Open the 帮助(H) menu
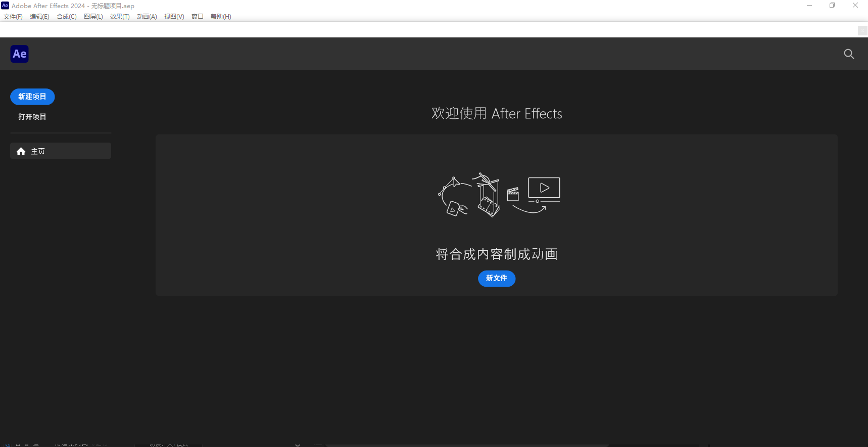Viewport: 868px width, 447px height. [x=221, y=17]
